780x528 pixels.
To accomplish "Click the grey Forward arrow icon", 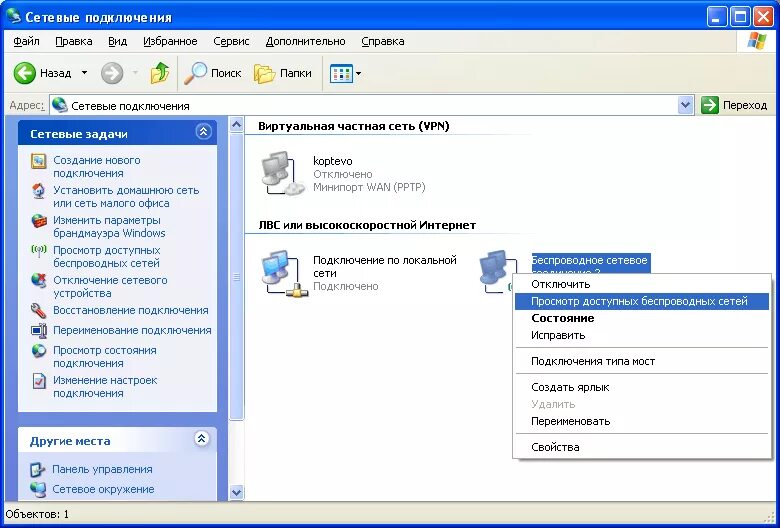I will pos(112,74).
